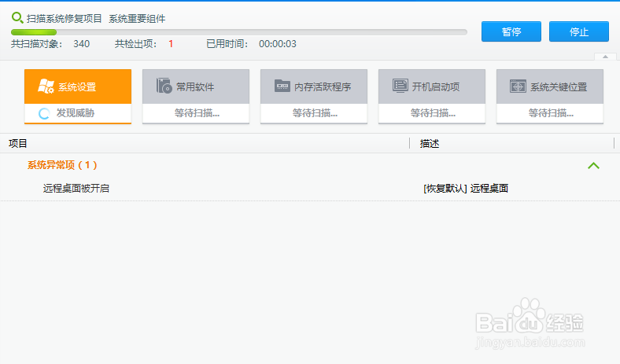Click the 共扫描对象 count 340
Viewport: 620px width, 364px height.
(82, 44)
